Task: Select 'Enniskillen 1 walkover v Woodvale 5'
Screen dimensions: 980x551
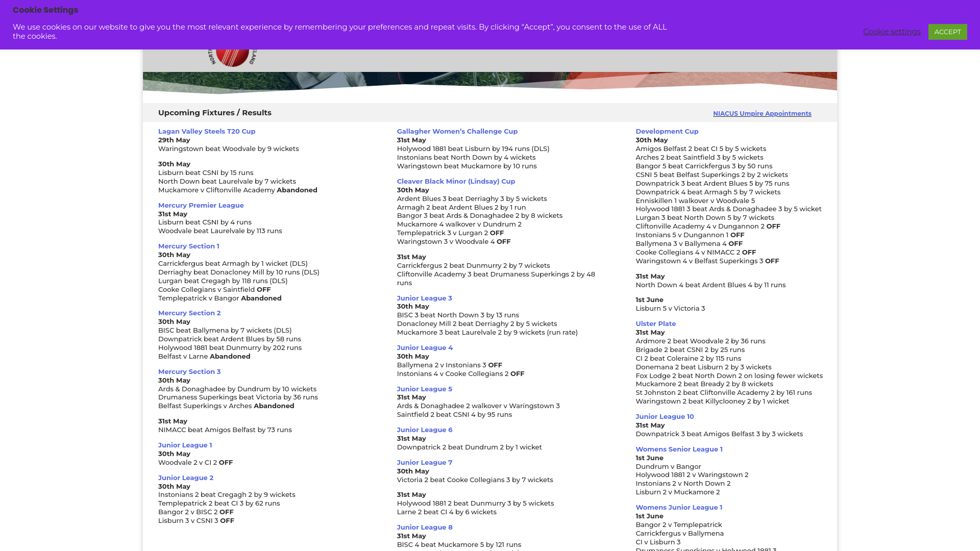Action: pos(695,201)
